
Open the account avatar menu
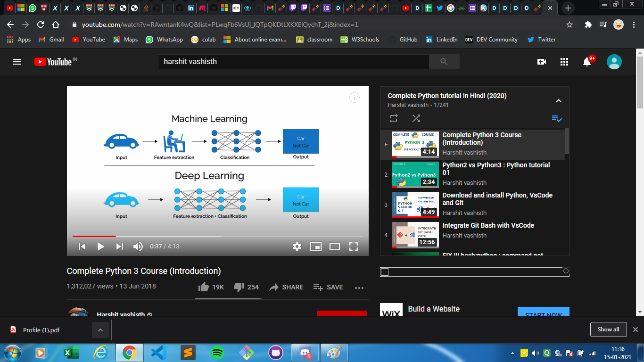pos(614,62)
